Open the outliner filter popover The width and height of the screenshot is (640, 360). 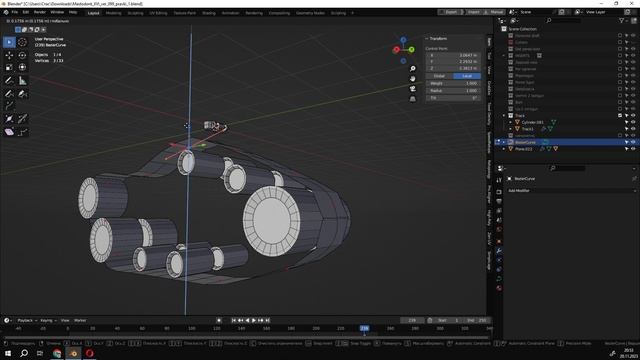[x=622, y=20]
